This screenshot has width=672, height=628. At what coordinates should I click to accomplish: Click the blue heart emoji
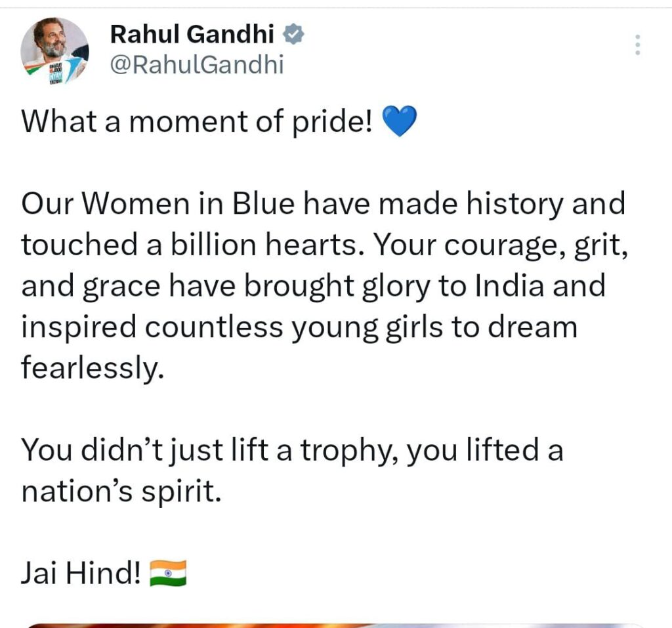click(x=399, y=123)
